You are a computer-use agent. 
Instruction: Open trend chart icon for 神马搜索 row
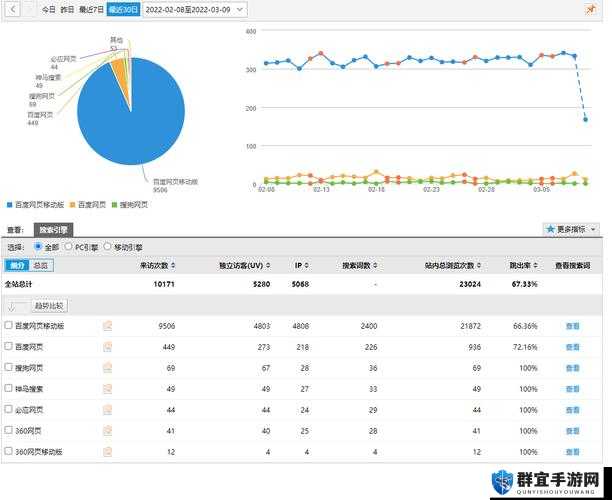tap(107, 389)
